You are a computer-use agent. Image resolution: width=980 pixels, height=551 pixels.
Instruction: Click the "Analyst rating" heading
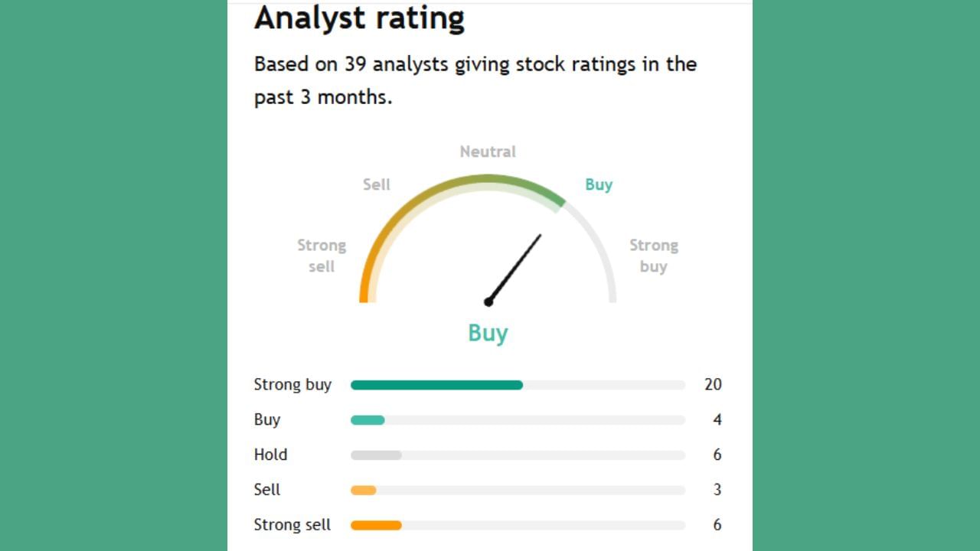click(359, 18)
